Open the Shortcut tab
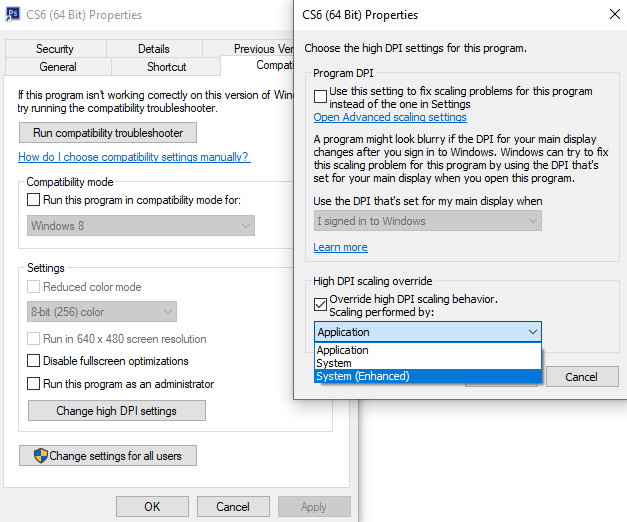This screenshot has height=522, width=627. (x=166, y=67)
